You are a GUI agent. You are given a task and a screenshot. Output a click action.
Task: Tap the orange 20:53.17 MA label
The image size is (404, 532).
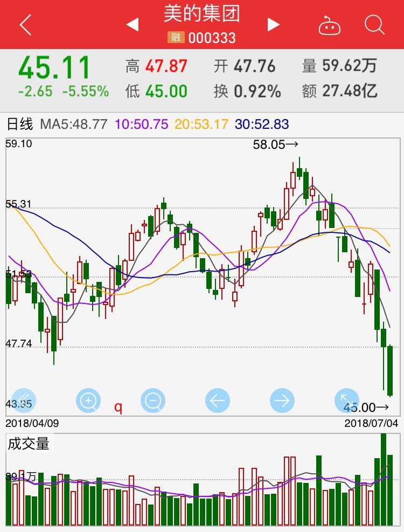click(x=201, y=124)
